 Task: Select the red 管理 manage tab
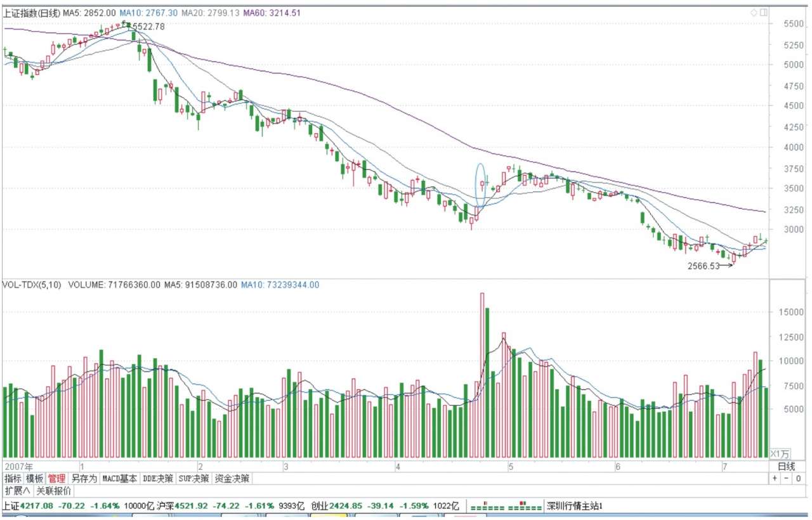56,478
